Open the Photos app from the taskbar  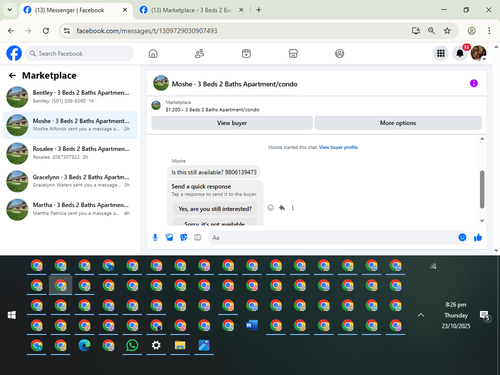click(x=204, y=345)
